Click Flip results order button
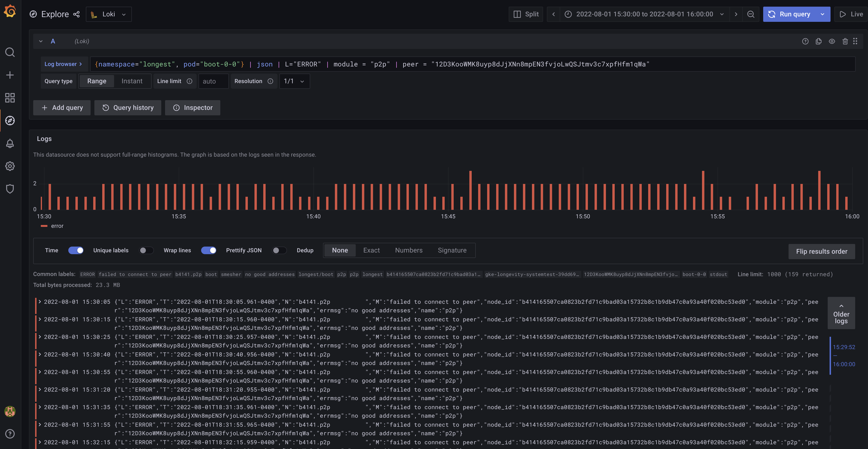 point(821,252)
